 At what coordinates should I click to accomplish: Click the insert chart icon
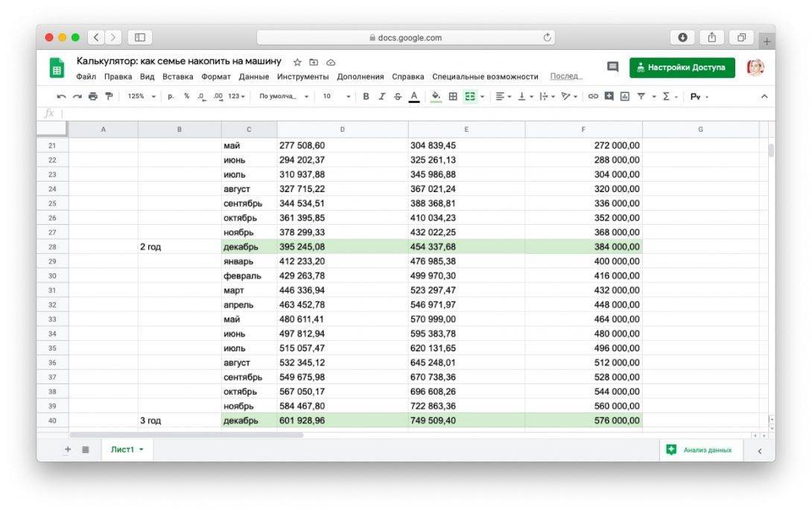[624, 96]
